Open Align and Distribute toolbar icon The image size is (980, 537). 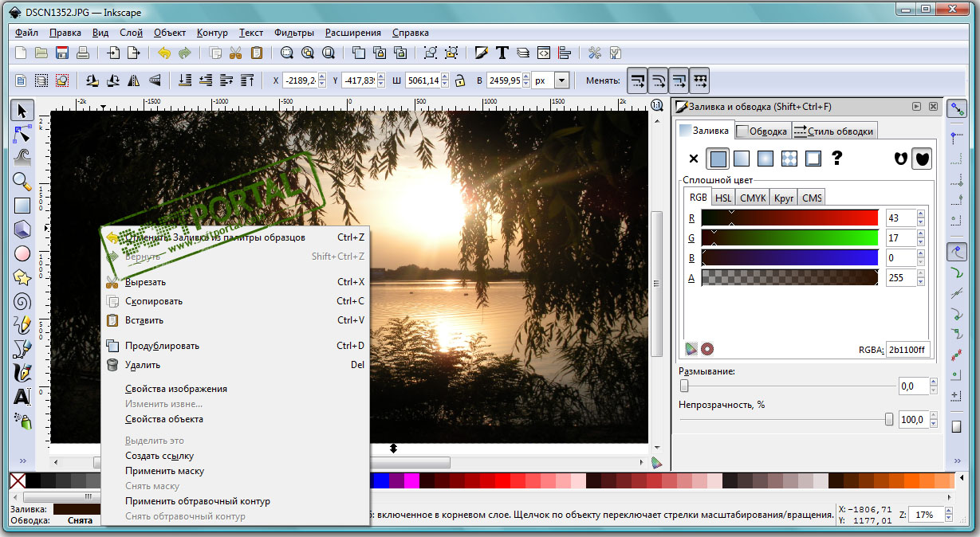565,53
